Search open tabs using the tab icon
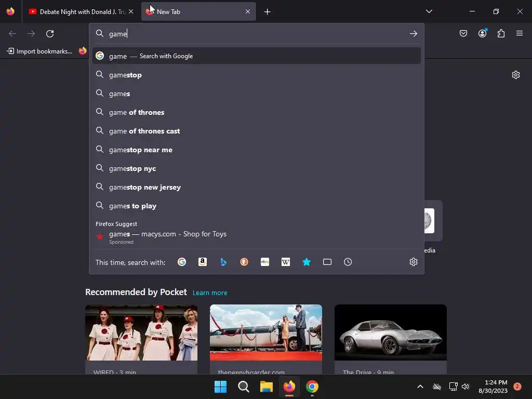532x399 pixels. coord(327,262)
